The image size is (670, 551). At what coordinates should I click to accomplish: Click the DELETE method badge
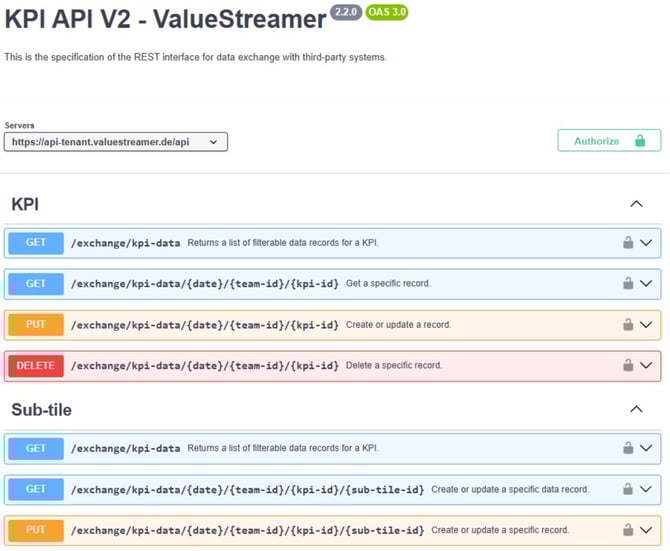click(36, 366)
